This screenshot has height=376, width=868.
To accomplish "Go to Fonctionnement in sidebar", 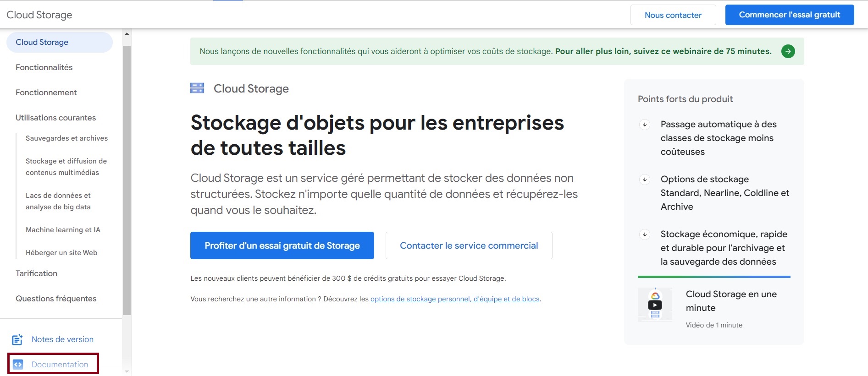I will 46,93.
